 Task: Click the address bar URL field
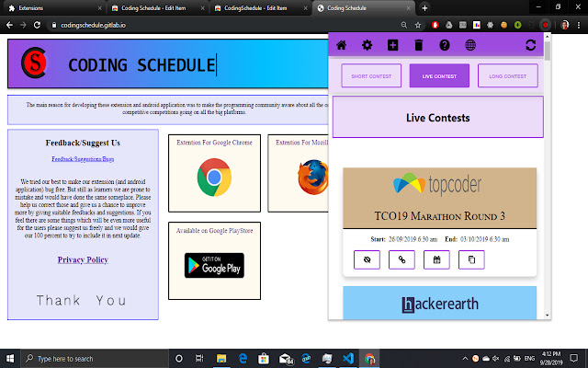pyautogui.click(x=225, y=25)
